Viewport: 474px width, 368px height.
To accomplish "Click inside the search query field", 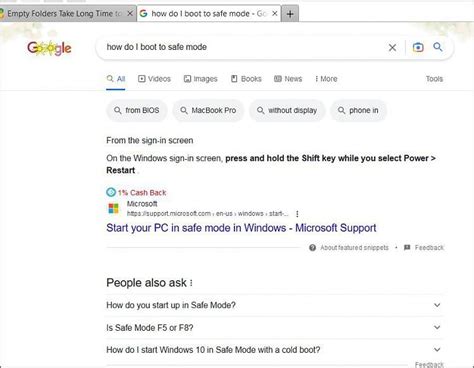I will [x=243, y=47].
